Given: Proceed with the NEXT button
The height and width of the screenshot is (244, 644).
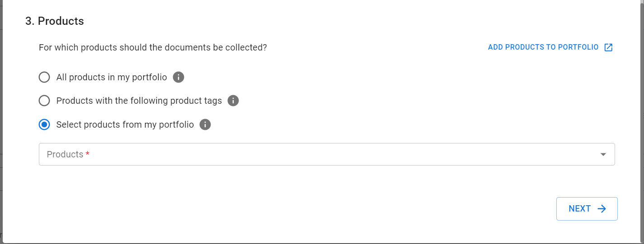Looking at the screenshot, I should click(587, 209).
